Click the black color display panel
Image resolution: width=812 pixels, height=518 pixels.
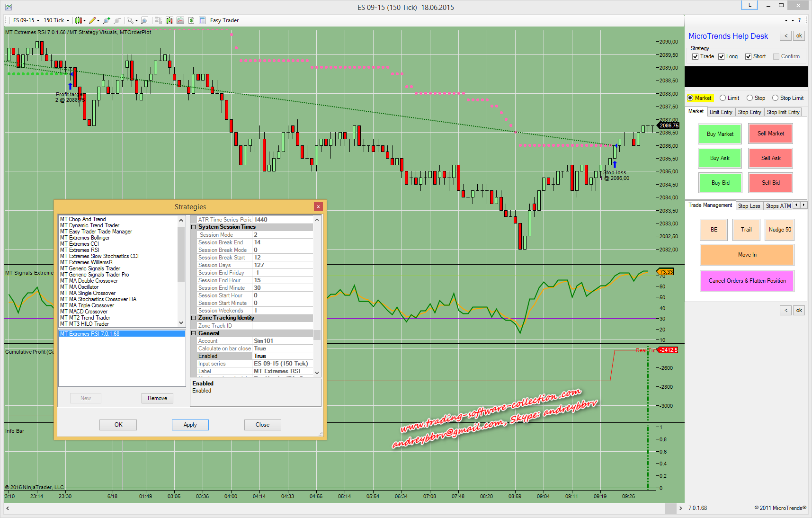pyautogui.click(x=746, y=77)
